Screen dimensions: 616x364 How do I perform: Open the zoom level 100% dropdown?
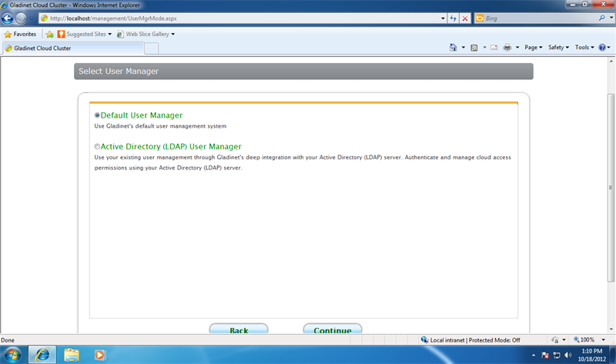pos(604,340)
